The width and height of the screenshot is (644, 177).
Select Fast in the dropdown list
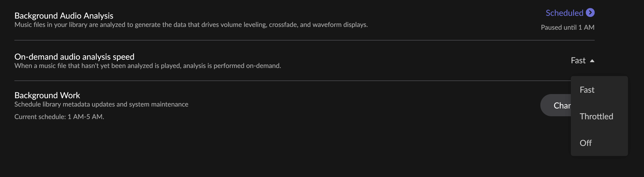(x=587, y=90)
